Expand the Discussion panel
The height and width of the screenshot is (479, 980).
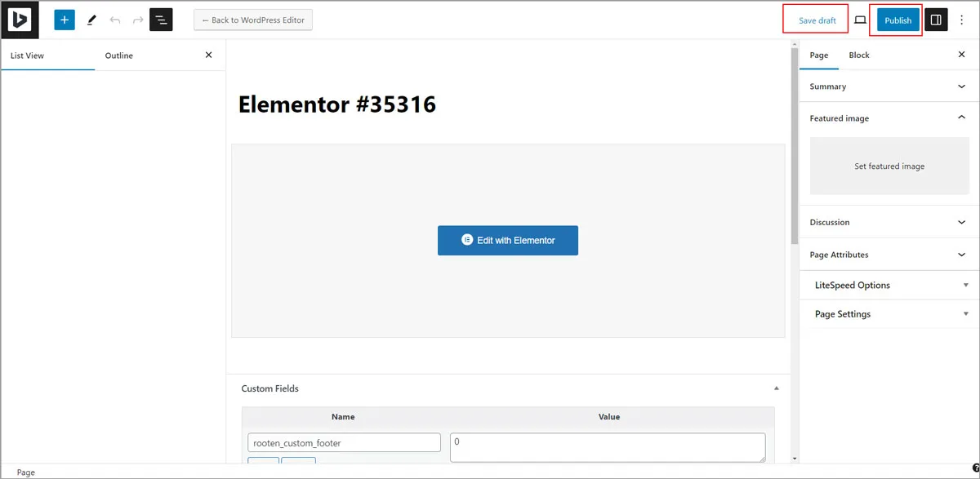point(889,222)
